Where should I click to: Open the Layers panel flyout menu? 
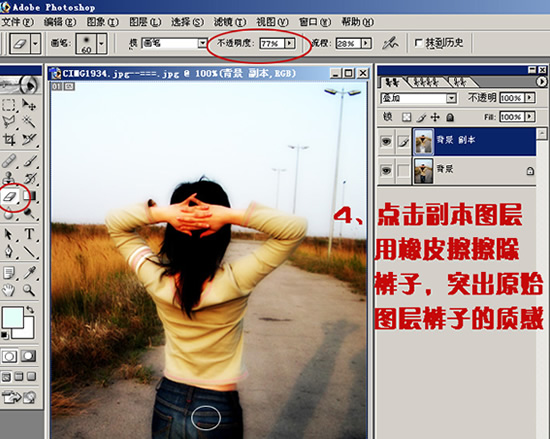[542, 82]
